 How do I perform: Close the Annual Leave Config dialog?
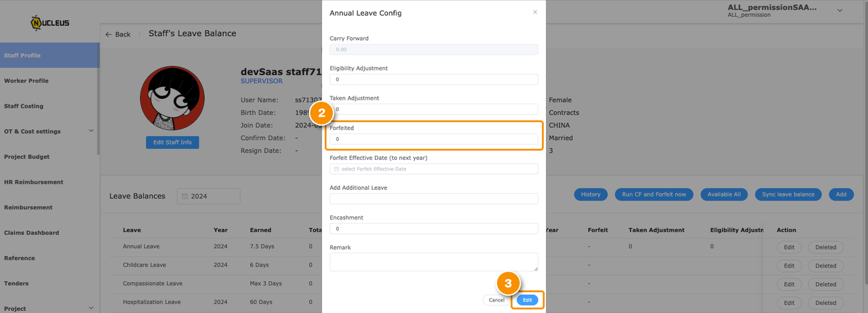click(535, 12)
